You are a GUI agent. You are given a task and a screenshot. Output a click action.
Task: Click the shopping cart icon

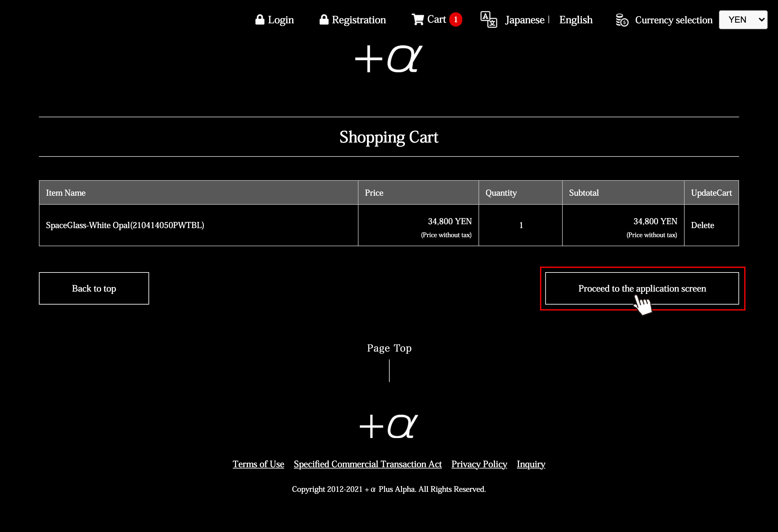tap(418, 19)
